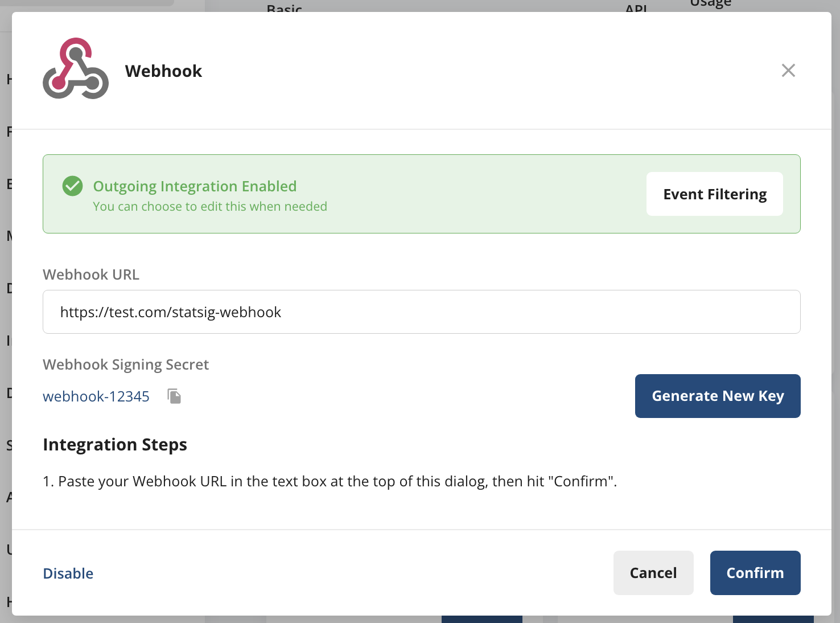Viewport: 840px width, 623px height.
Task: Open the Usage tab
Action: (710, 5)
